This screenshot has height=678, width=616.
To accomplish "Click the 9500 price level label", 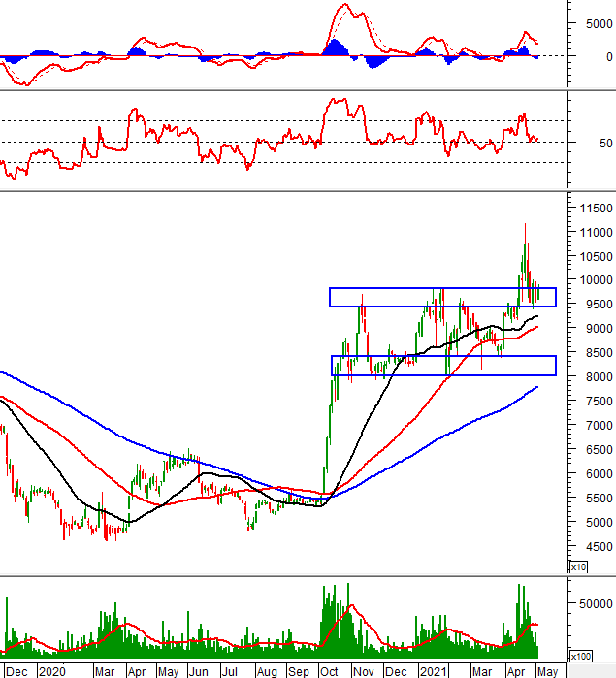I will 600,305.
